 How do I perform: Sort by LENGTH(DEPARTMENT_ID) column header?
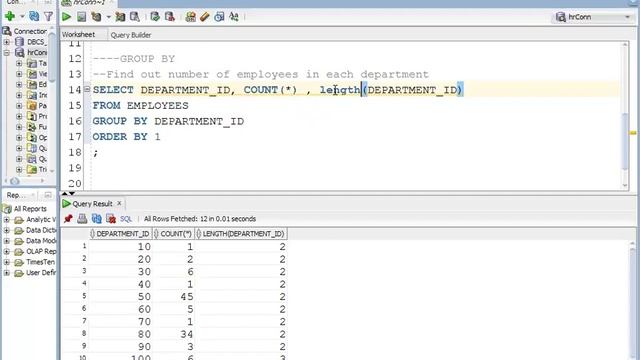241,234
